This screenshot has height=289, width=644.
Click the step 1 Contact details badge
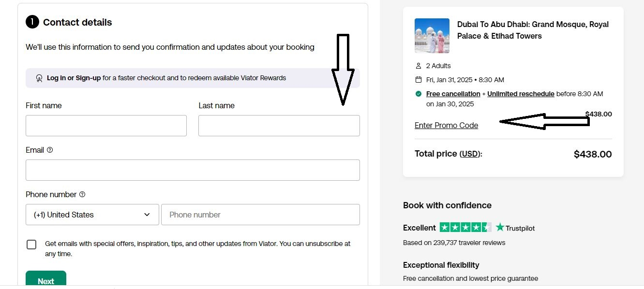[32, 22]
